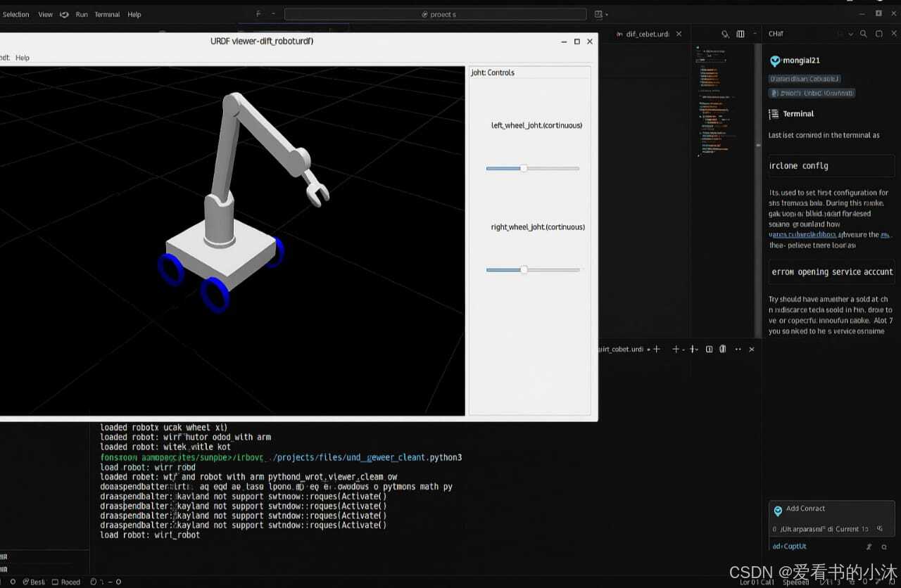Click the 'errom opening service acccunt' code block
Image resolution: width=901 pixels, height=588 pixels.
(x=831, y=271)
